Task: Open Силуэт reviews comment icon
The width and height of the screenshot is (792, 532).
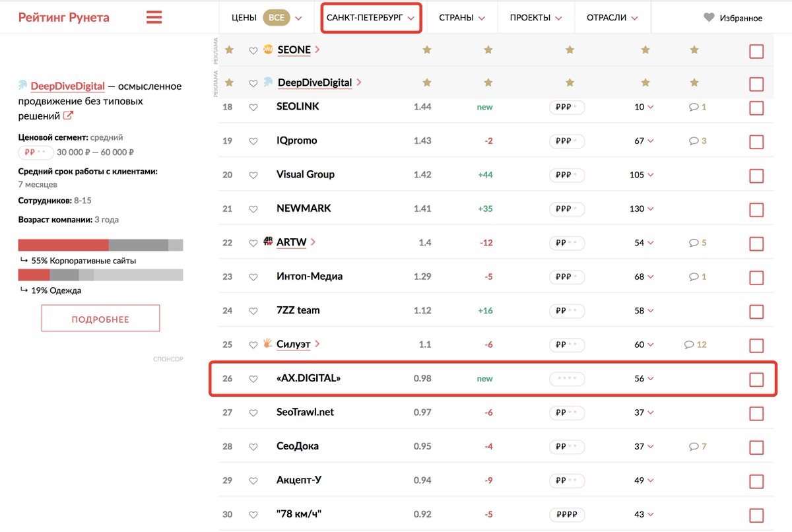Action: tap(690, 345)
